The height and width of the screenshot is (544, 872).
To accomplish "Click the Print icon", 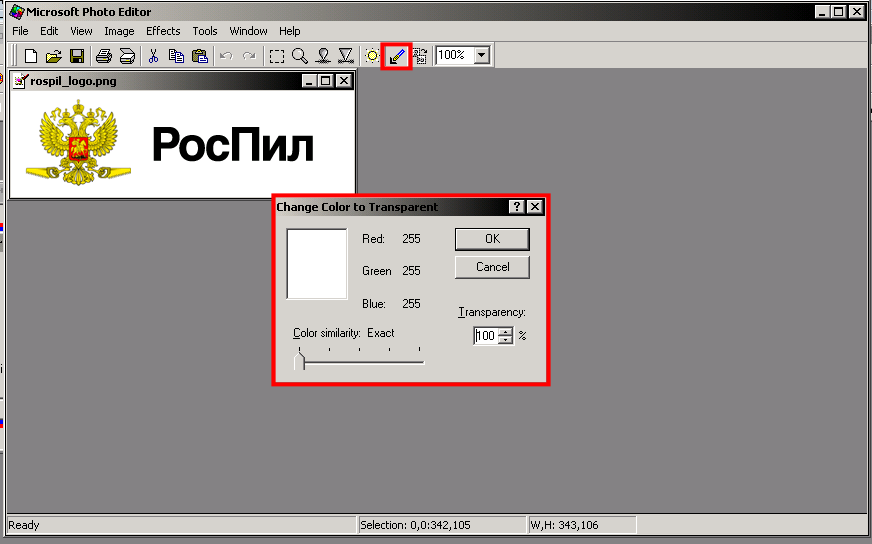I will click(103, 56).
